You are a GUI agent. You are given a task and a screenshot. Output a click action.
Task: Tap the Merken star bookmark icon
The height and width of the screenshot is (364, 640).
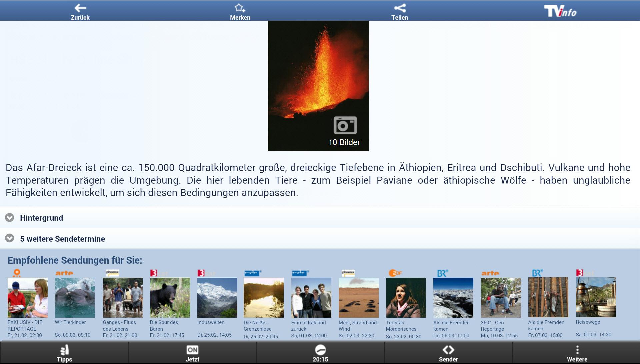tap(240, 8)
